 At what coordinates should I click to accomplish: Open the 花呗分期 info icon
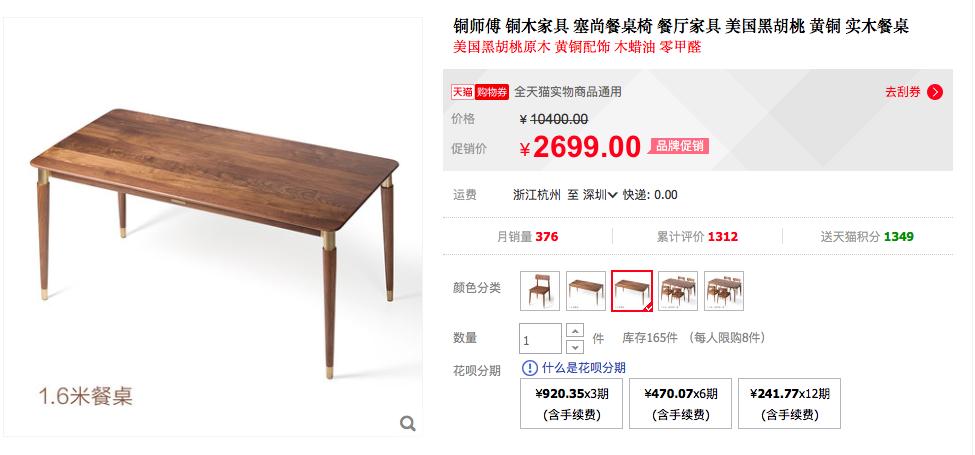pos(529,368)
